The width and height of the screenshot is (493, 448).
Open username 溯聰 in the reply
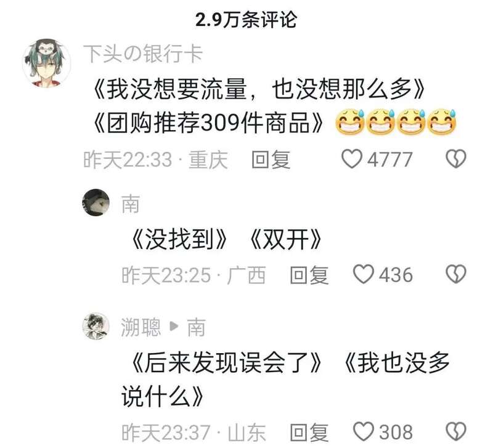pos(141,327)
